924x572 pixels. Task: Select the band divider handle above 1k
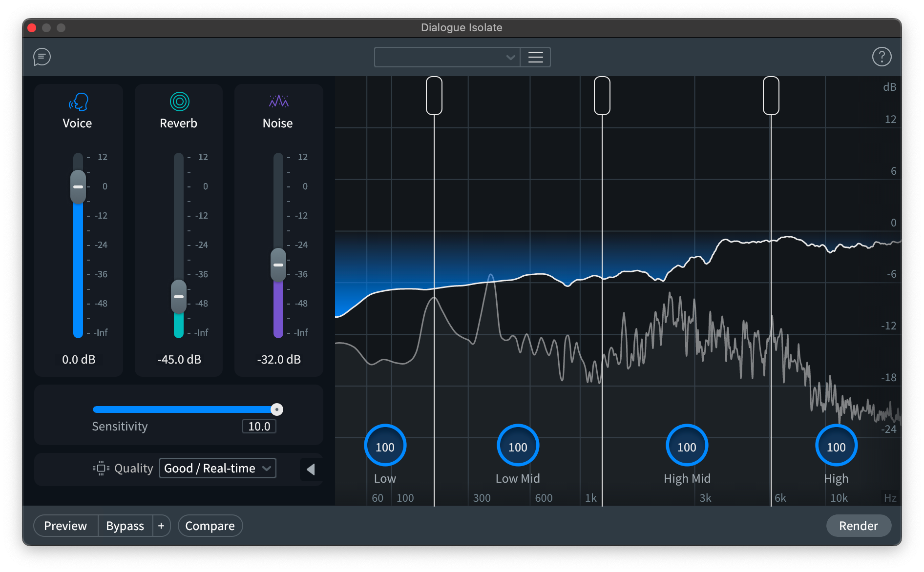[602, 96]
